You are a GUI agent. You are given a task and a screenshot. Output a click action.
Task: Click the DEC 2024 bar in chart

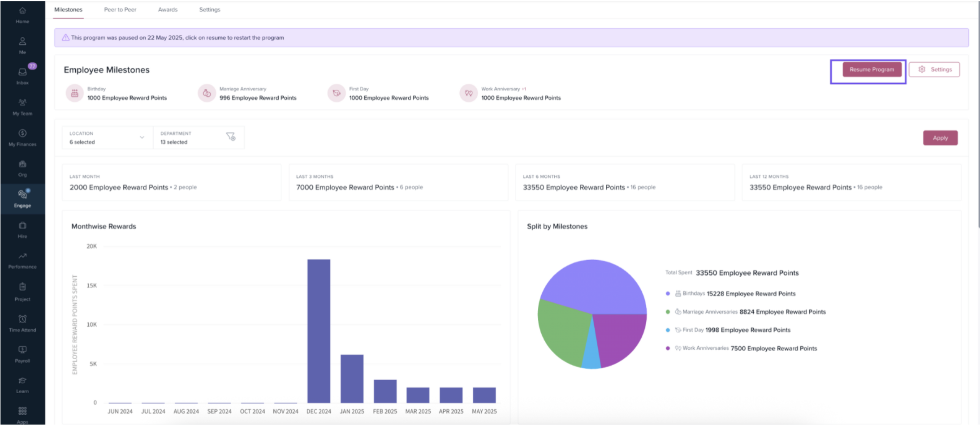coord(319,331)
